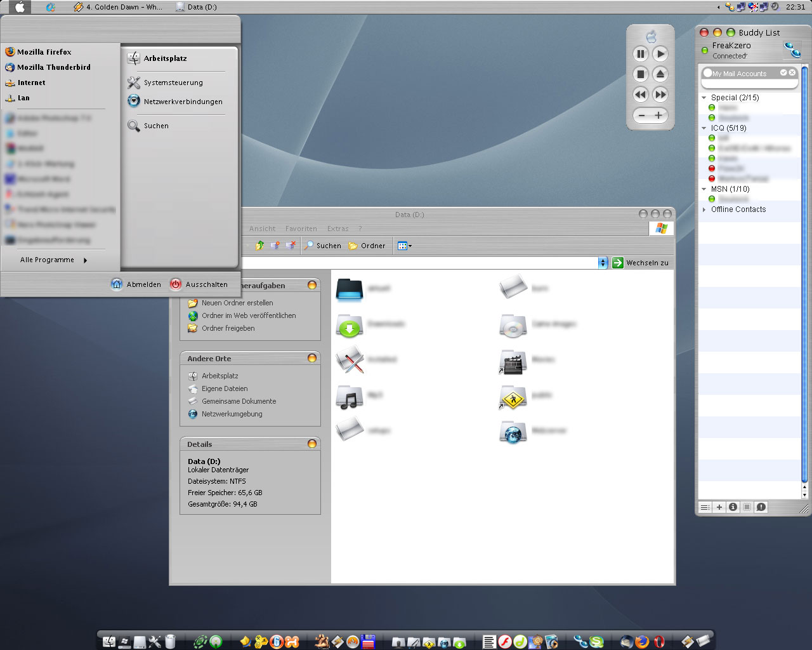
Task: Raise volume with the plus button
Action: (x=658, y=116)
